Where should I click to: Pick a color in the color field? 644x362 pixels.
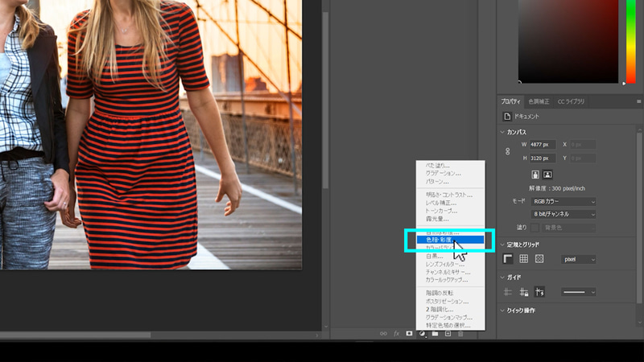(568, 41)
